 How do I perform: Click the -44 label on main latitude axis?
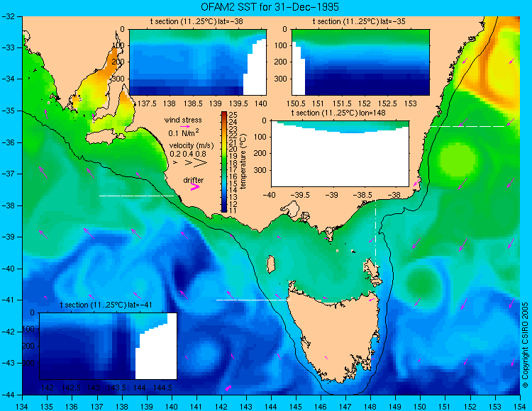coord(7,395)
